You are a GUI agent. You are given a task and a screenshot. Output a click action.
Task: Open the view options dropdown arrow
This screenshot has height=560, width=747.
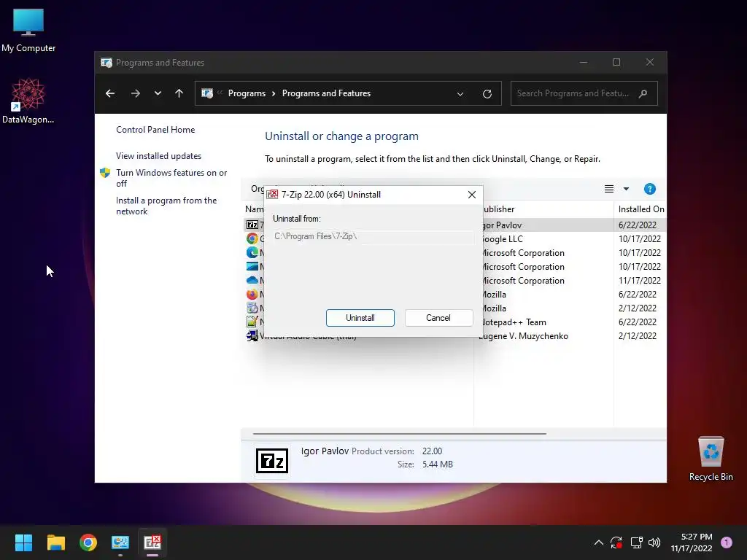point(626,189)
